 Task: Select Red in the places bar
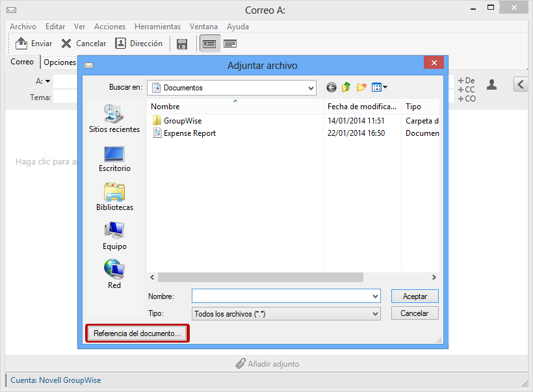point(114,274)
